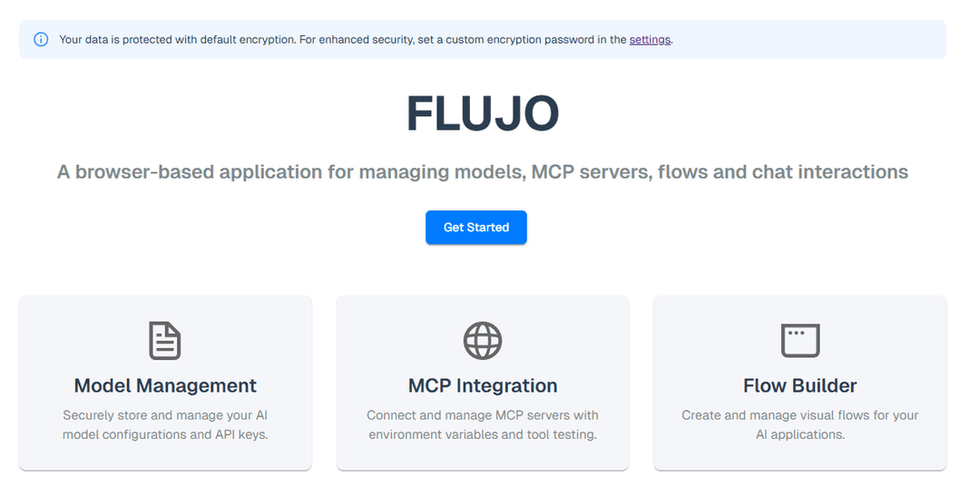Screen dimensions: 980x495
Task: Click the MCP Integration card description
Action: point(483,424)
